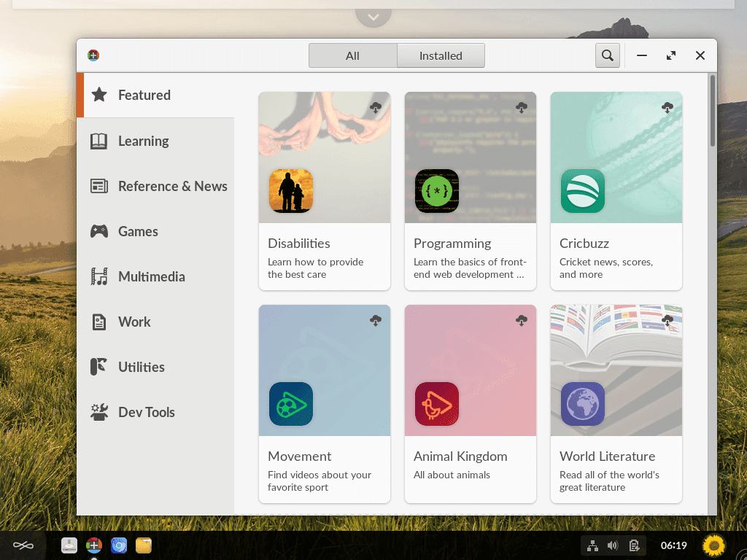747x560 pixels.
Task: Browse the Multimedia category
Action: pyautogui.click(x=155, y=276)
